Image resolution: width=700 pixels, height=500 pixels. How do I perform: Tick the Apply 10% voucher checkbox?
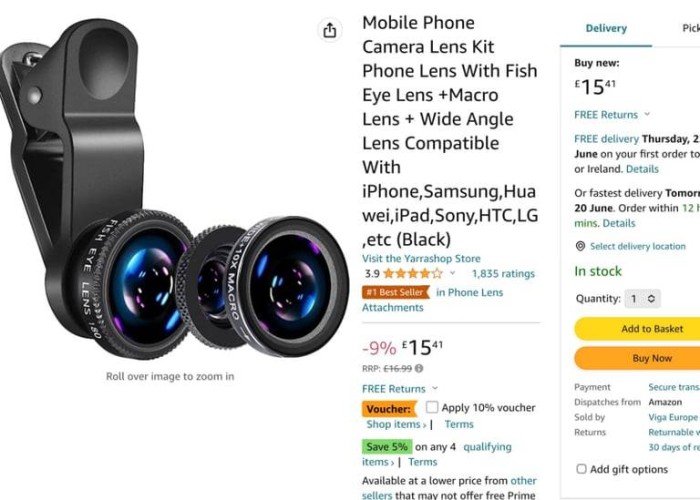pos(432,408)
